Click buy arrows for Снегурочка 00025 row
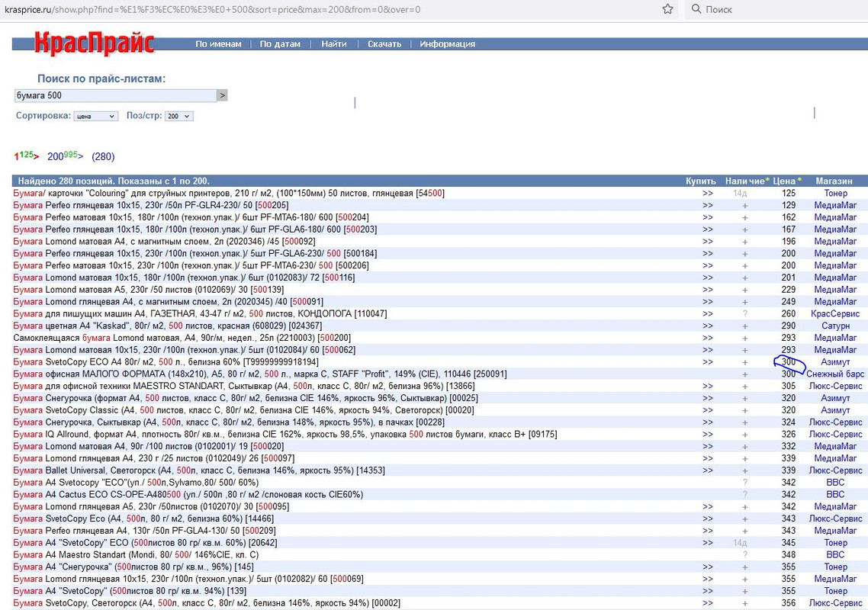This screenshot has height=610, width=868. click(708, 398)
